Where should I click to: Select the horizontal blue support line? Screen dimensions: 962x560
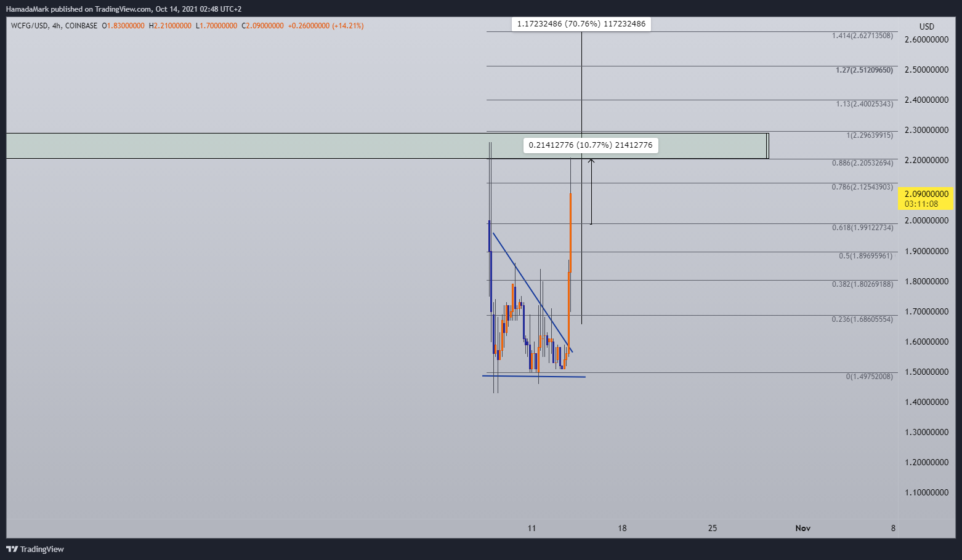click(533, 376)
